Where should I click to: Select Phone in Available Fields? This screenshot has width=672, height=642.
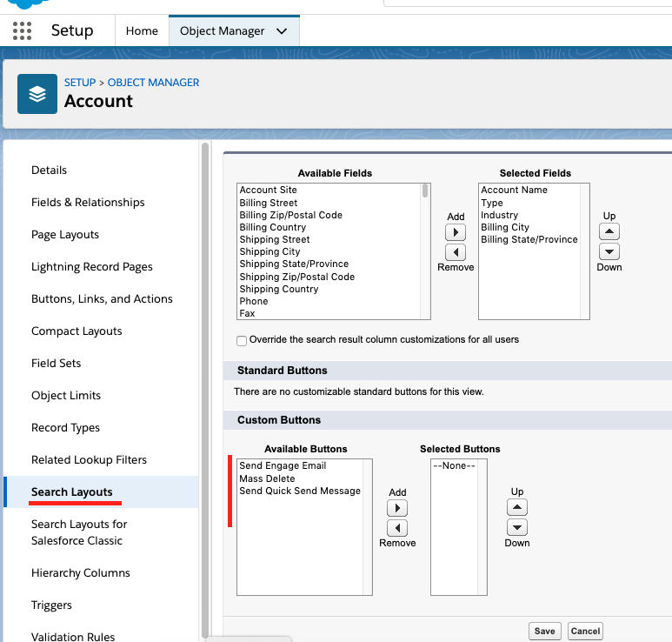click(254, 301)
